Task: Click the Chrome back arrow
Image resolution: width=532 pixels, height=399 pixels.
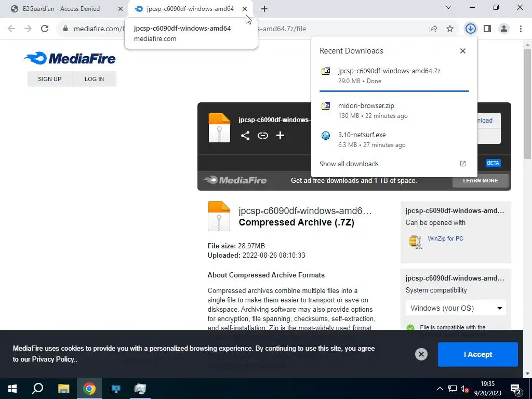Action: [x=11, y=29]
